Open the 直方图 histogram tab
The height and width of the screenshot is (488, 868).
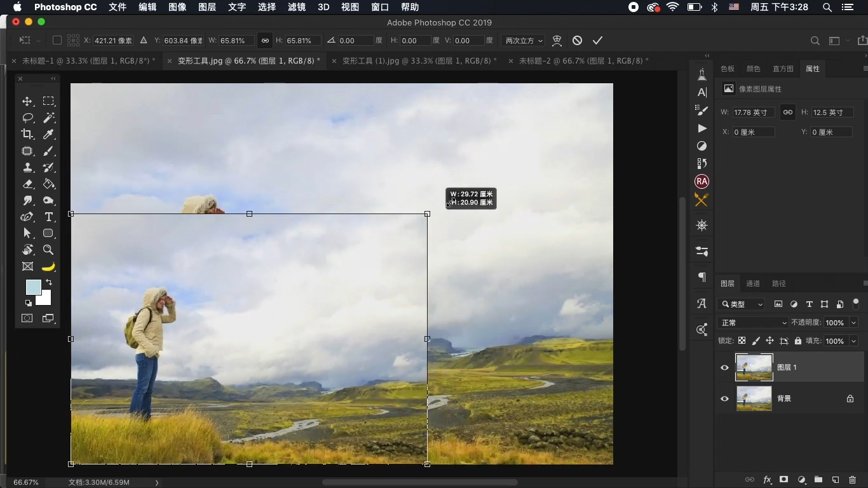(x=783, y=69)
